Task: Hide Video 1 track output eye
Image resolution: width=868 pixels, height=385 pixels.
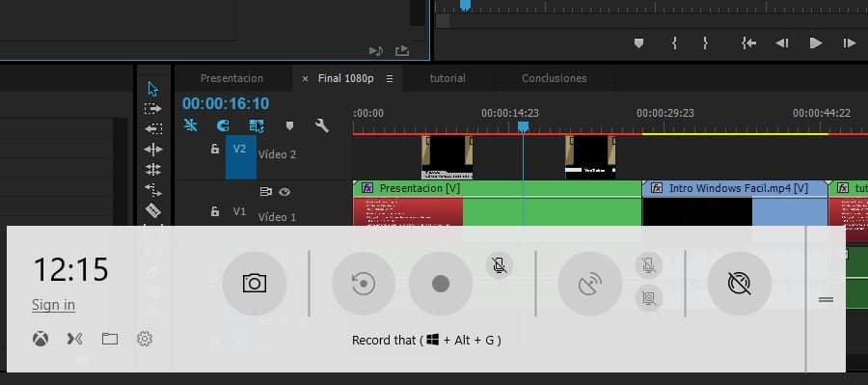Action: (285, 192)
